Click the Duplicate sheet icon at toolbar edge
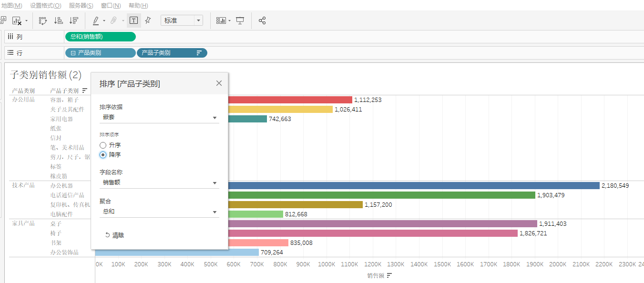The height and width of the screenshot is (283, 644). (2, 20)
